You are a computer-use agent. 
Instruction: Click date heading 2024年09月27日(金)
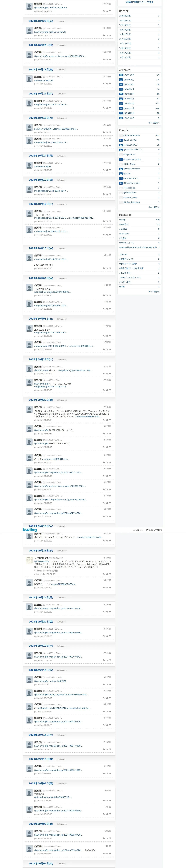coord(41,400)
